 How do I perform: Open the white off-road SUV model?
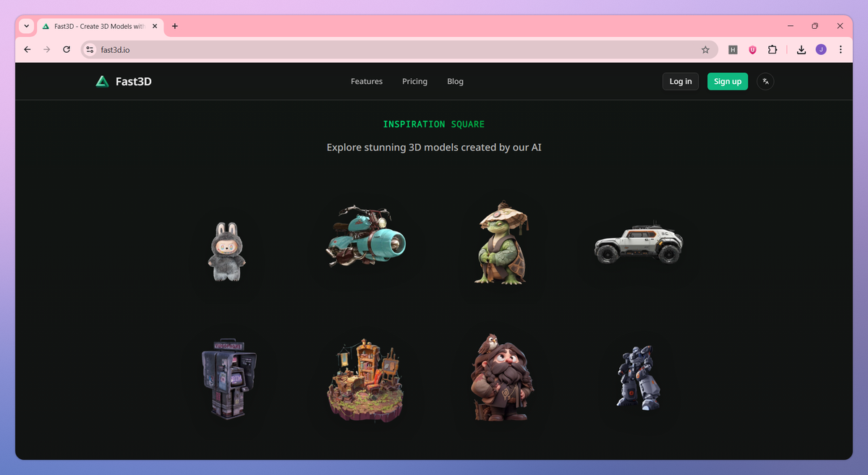(x=639, y=244)
